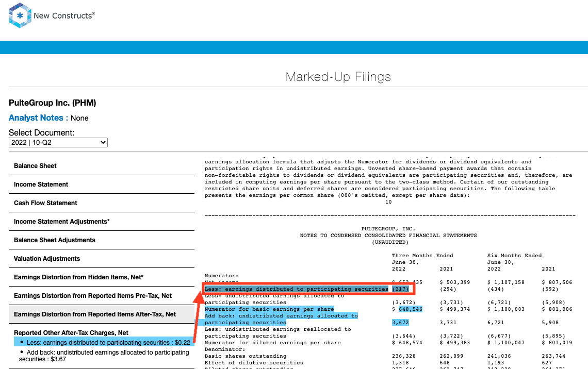The height and width of the screenshot is (369, 588).
Task: Open Earnings Distortion from Hidden Items
Action: 102,277
